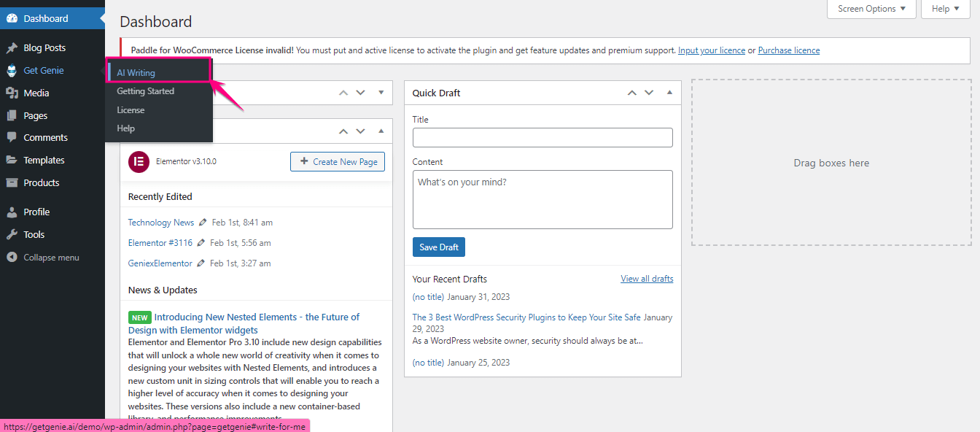Move the first collapsed widget up
This screenshot has height=432, width=980.
coord(343,93)
